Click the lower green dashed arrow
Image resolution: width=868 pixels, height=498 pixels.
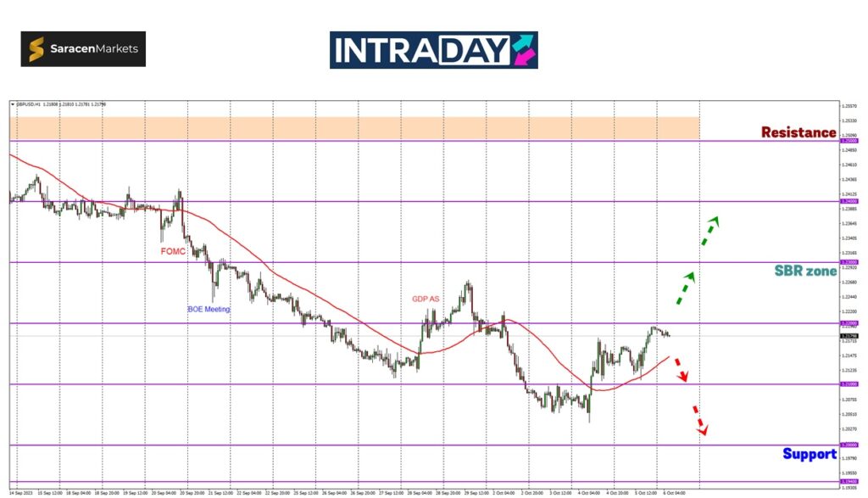point(685,288)
